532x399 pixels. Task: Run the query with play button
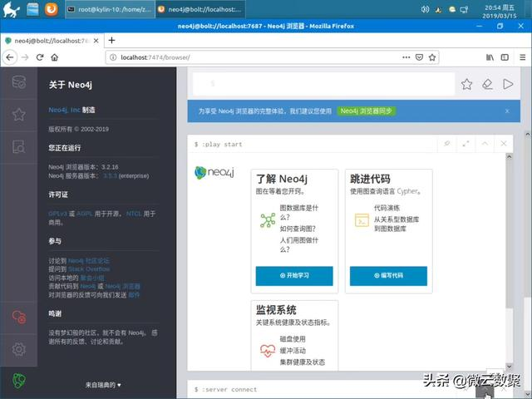pyautogui.click(x=508, y=84)
